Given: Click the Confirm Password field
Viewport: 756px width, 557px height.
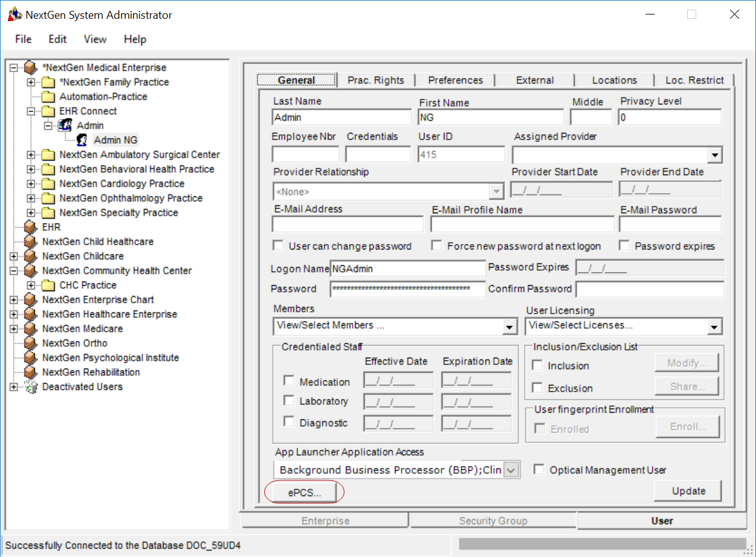Looking at the screenshot, I should [650, 289].
